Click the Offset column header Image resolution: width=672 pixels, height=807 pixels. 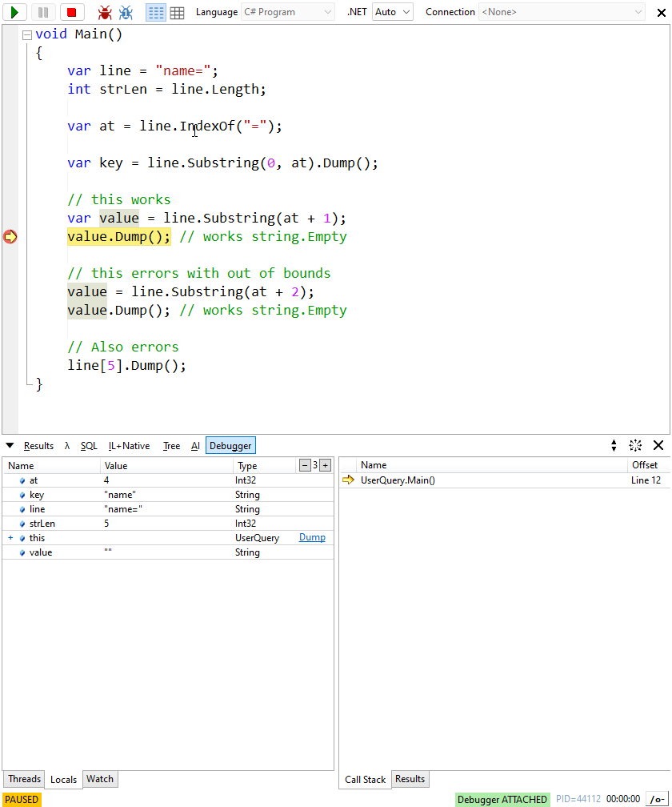pos(648,465)
